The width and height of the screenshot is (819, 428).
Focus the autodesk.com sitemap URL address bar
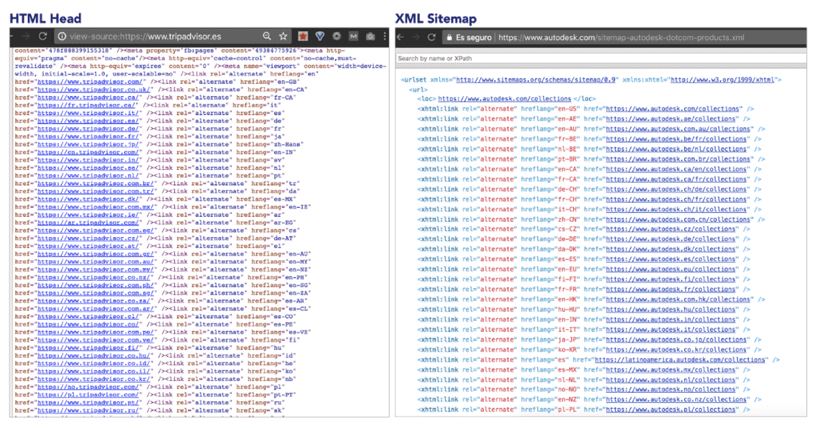click(x=622, y=38)
